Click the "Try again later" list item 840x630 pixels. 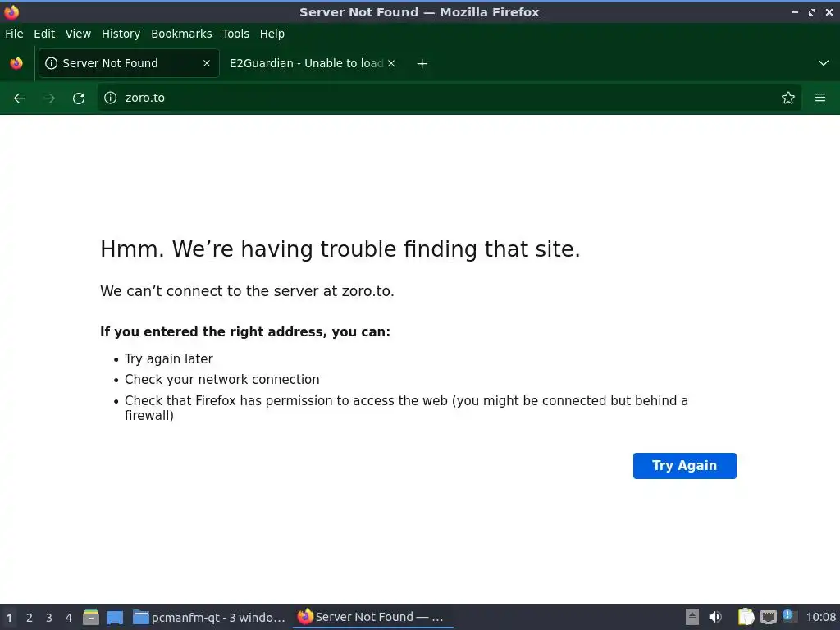[x=168, y=359]
